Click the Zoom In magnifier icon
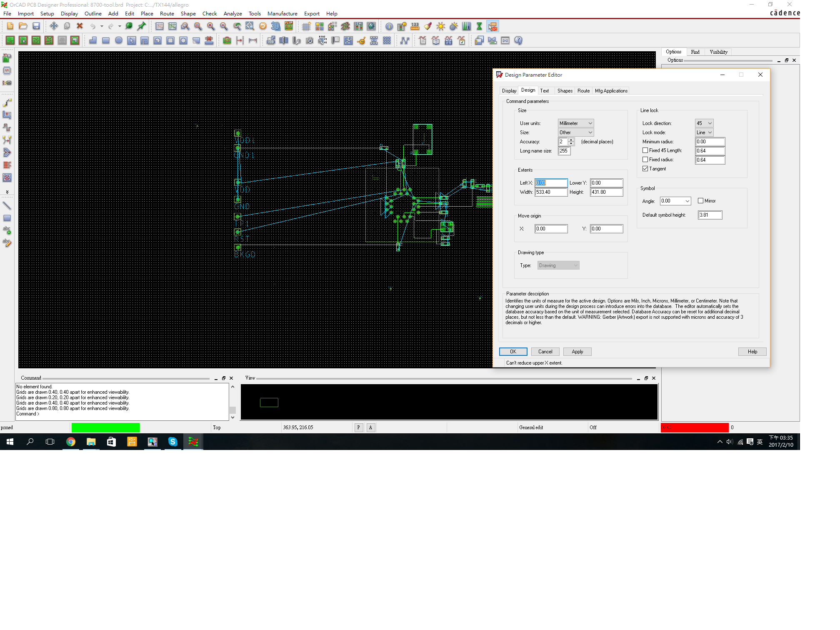The height and width of the screenshot is (630, 840). click(x=211, y=26)
